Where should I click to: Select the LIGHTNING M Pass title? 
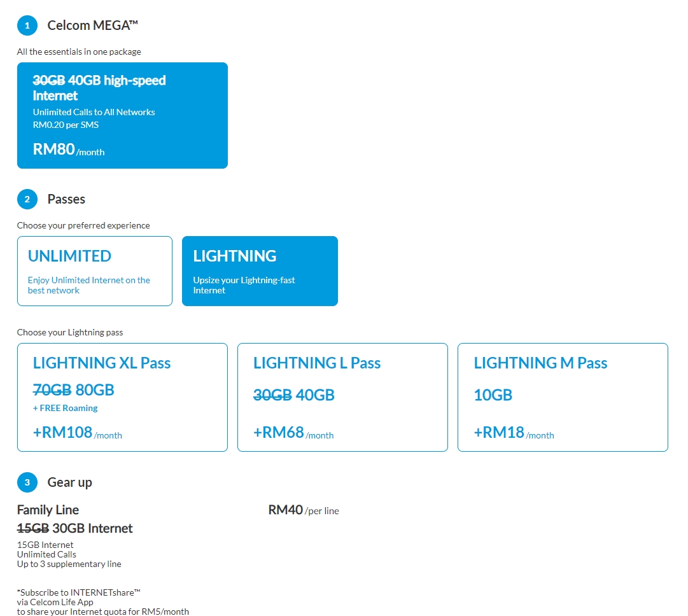540,363
